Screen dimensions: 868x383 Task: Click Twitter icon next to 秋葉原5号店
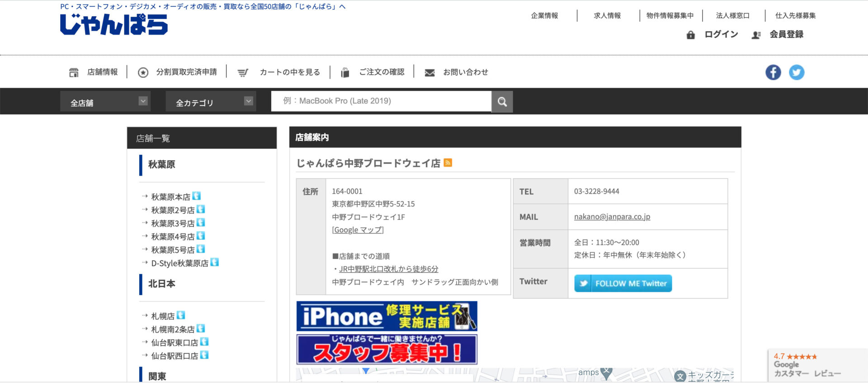pos(201,249)
